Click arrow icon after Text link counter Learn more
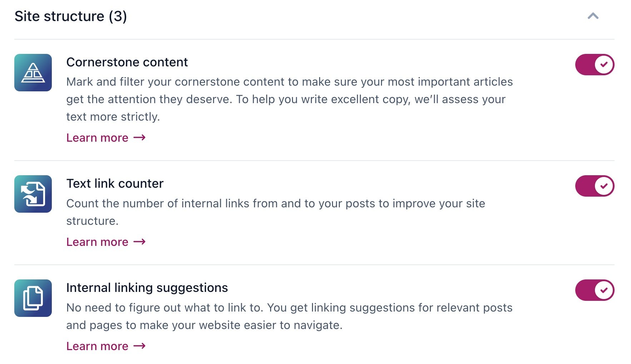Screen dimensions: 631x364 click(139, 242)
